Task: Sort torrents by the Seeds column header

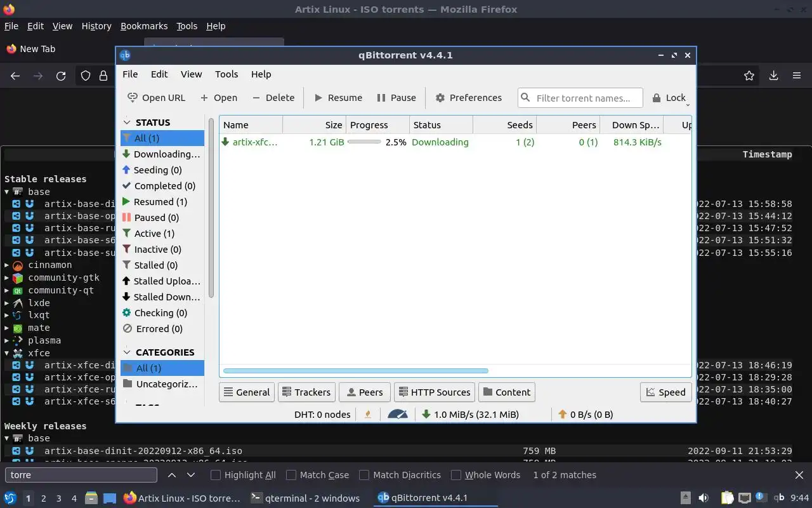Action: (x=504, y=125)
